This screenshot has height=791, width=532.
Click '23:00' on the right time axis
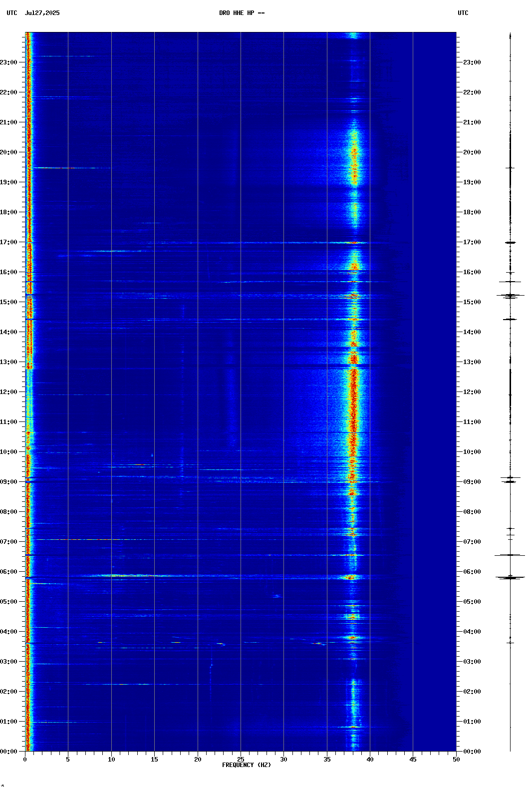click(x=472, y=62)
